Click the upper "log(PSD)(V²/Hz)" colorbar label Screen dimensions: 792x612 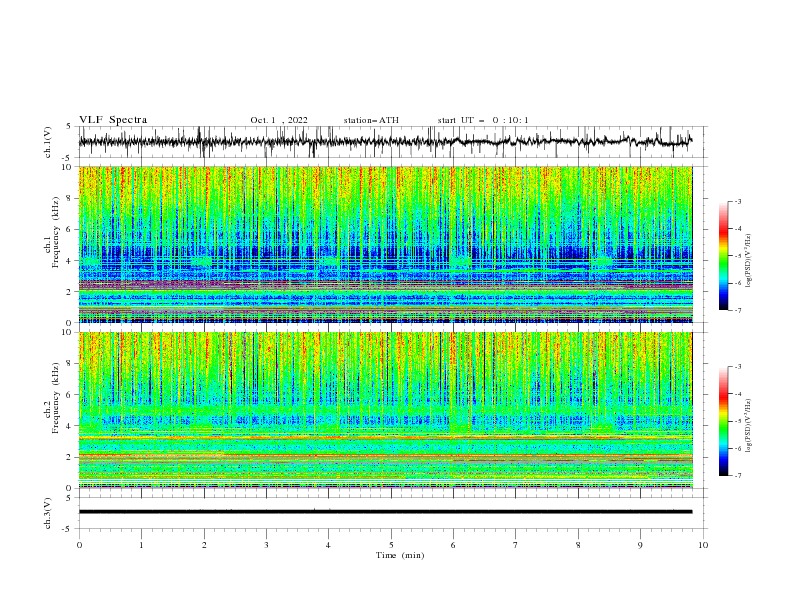[x=749, y=261]
